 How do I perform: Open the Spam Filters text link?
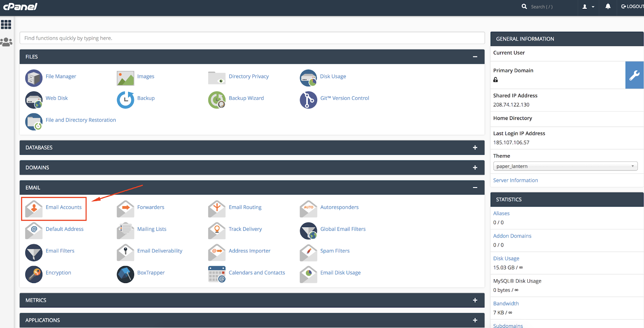(335, 251)
